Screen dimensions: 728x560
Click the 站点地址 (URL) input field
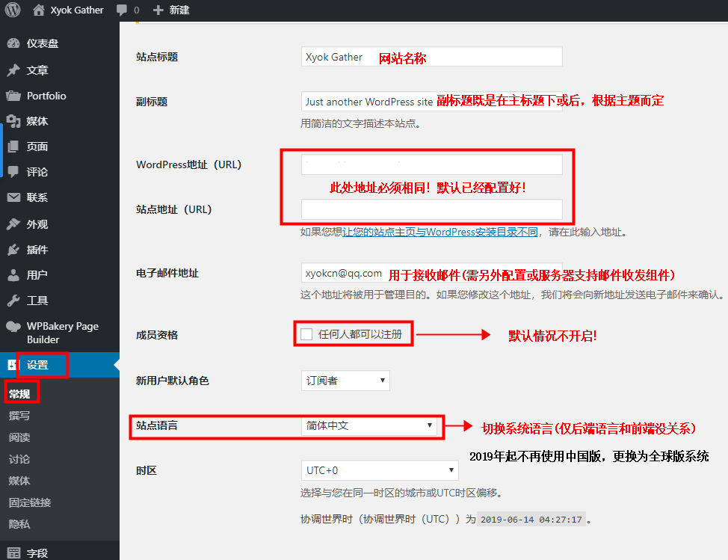pyautogui.click(x=432, y=209)
